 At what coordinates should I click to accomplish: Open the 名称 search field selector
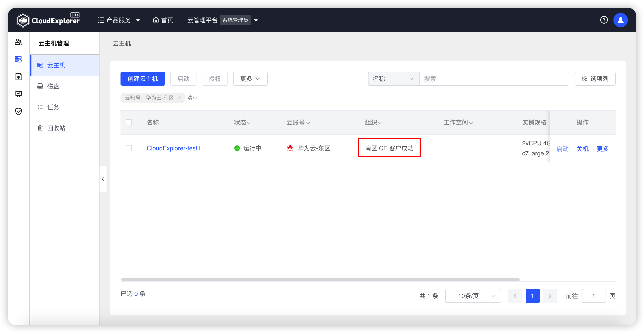click(394, 79)
